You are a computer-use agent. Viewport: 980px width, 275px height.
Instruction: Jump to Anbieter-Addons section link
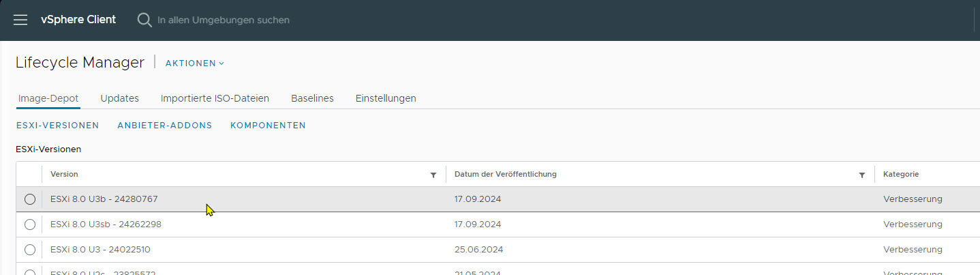coord(164,126)
